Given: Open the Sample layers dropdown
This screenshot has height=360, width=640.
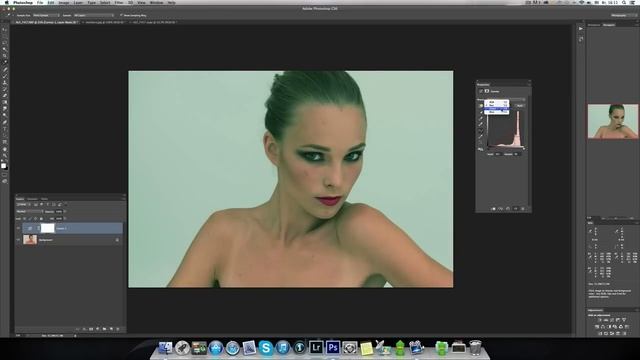Looking at the screenshot, I should point(93,16).
